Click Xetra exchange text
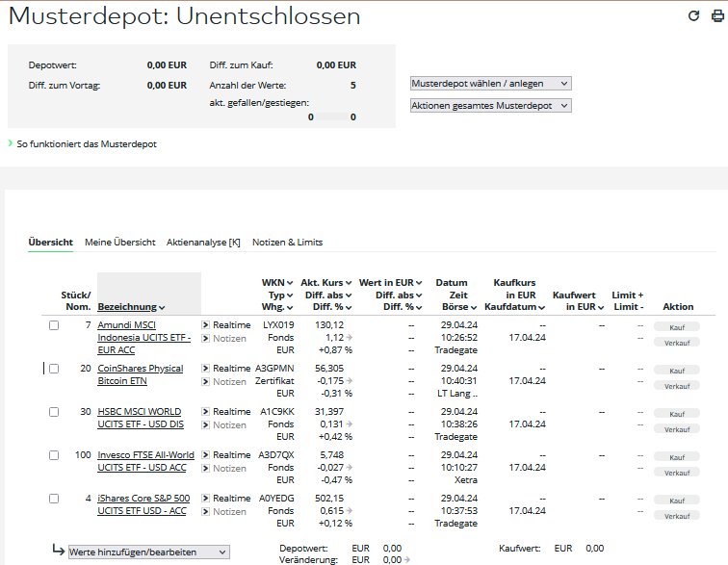 tap(466, 480)
